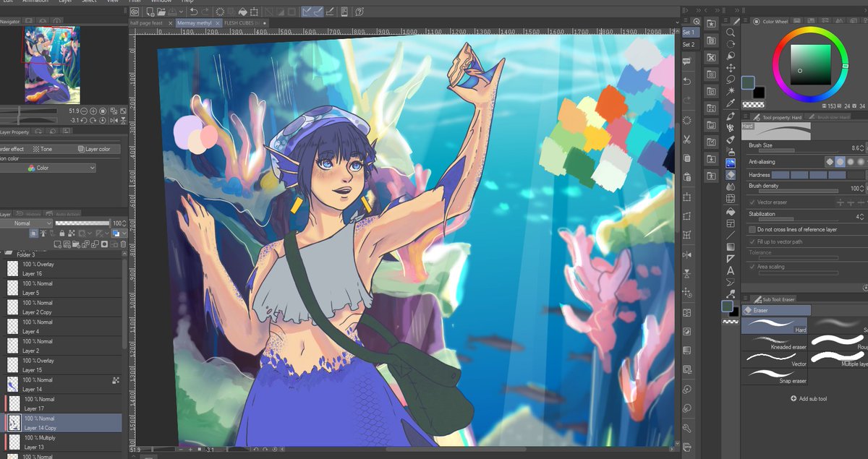The width and height of the screenshot is (868, 459).
Task: Select the Move layer tool
Action: click(731, 67)
